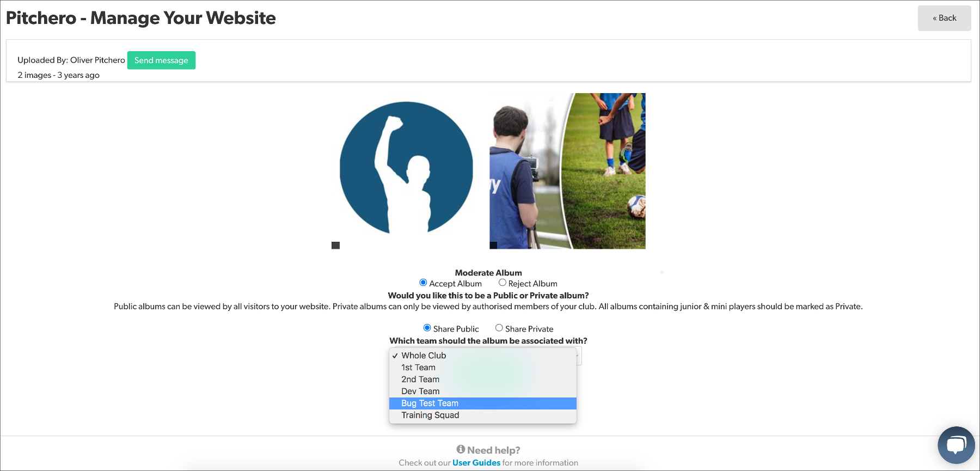Viewport: 980px width, 471px height.
Task: Click the Need help info icon
Action: tap(461, 449)
